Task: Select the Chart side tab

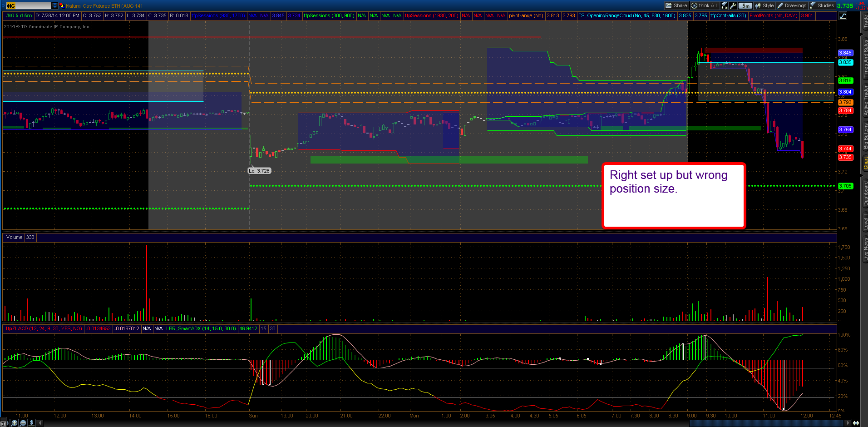Action: coord(865,164)
